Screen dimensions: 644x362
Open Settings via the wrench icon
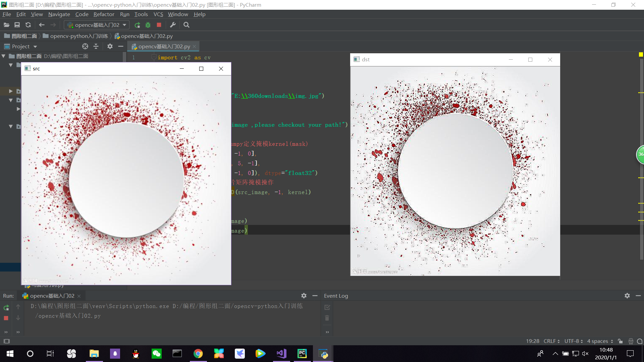pos(173,25)
